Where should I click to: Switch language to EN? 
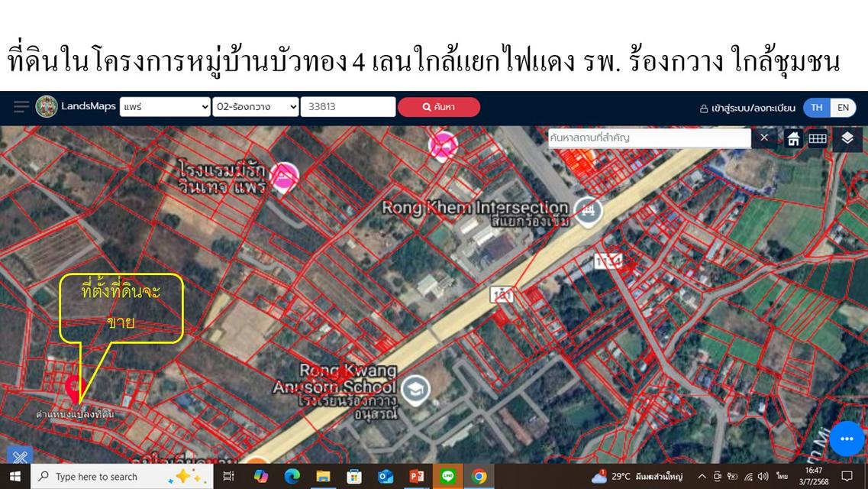(843, 107)
